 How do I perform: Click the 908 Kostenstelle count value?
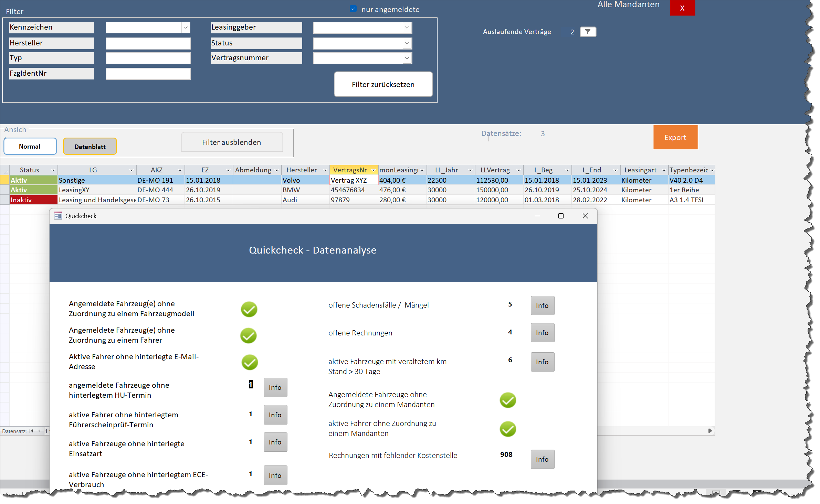tap(506, 454)
